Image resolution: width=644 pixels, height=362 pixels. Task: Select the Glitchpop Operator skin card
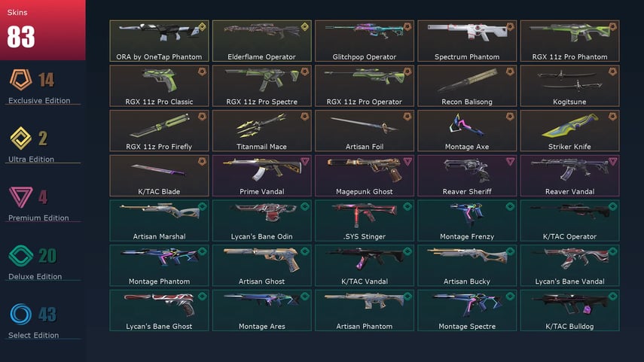[365, 41]
